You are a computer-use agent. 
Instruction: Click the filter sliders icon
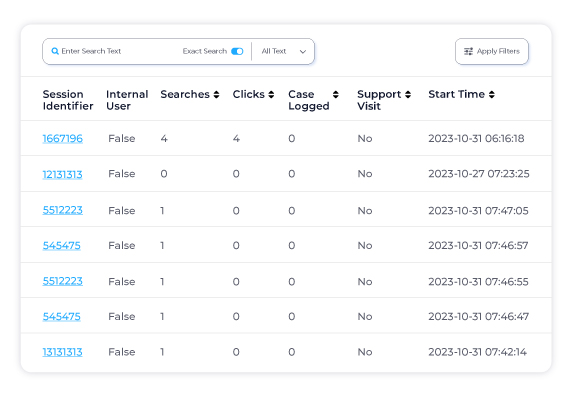point(468,51)
